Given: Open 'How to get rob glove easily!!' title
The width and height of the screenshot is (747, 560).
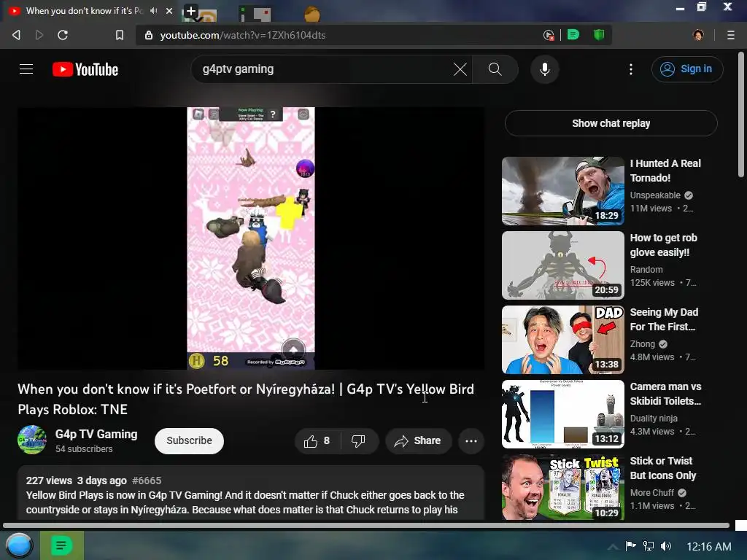Looking at the screenshot, I should pos(663,245).
